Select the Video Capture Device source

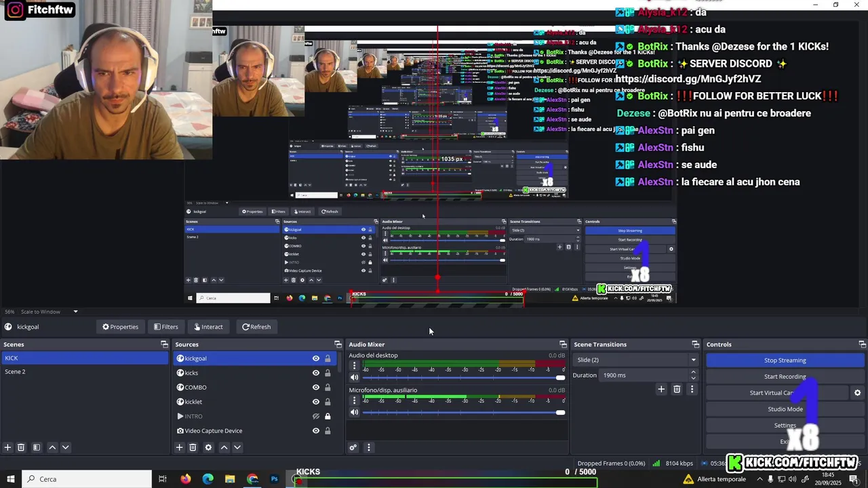click(x=254, y=431)
